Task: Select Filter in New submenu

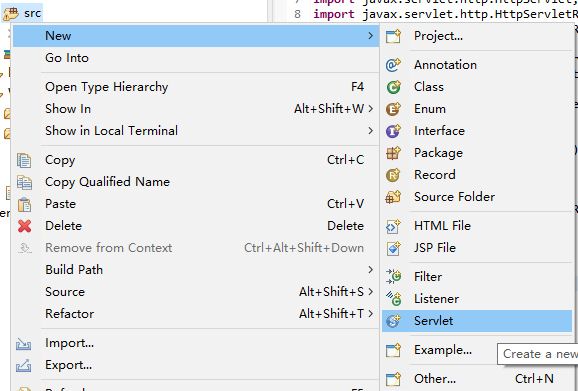Action: (477, 277)
